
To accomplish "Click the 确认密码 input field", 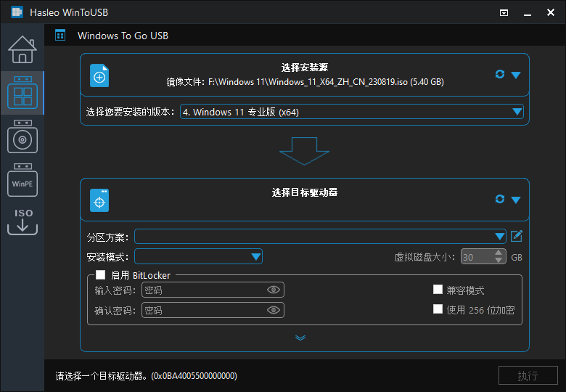I will coord(203,310).
